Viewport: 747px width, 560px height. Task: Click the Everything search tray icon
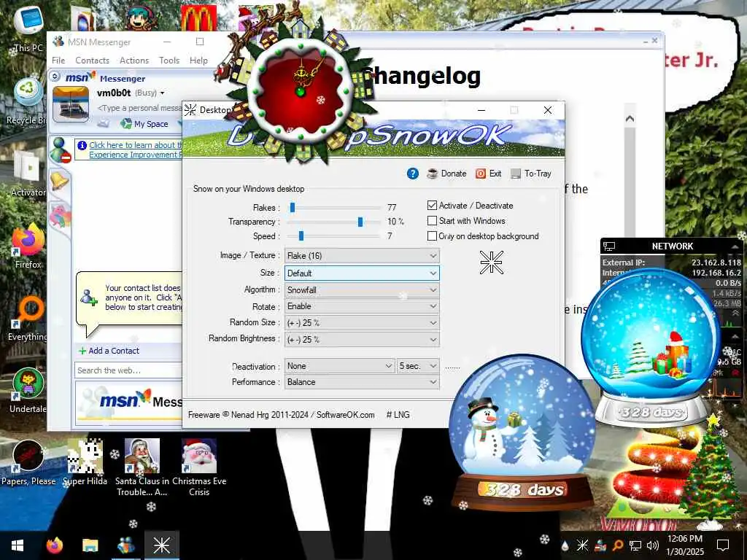617,545
